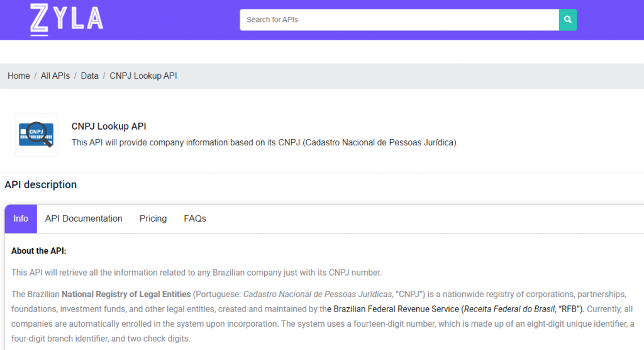Open All APIs breadcrumb link

pos(55,76)
